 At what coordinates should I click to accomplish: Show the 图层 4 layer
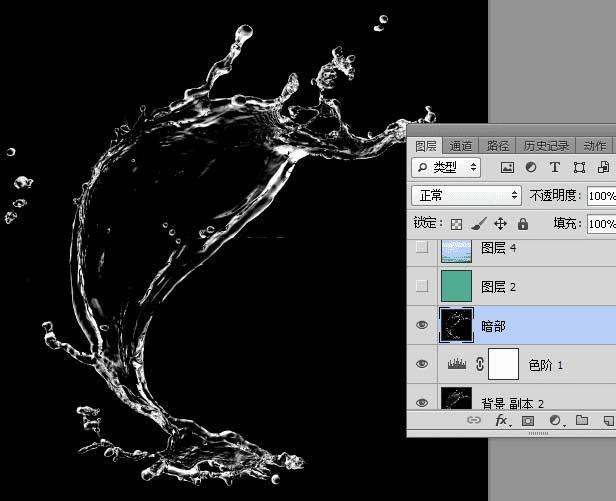coord(422,247)
